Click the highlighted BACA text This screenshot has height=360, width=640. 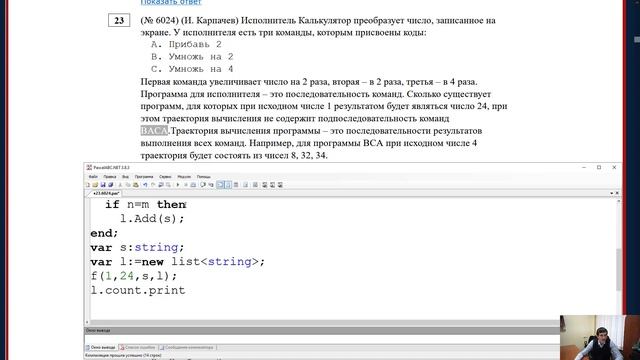click(154, 131)
